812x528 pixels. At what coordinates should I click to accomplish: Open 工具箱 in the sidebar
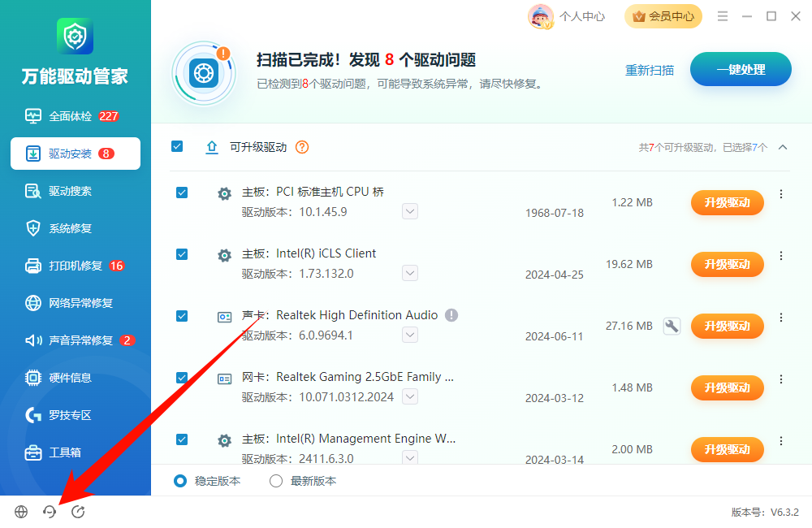click(76, 452)
